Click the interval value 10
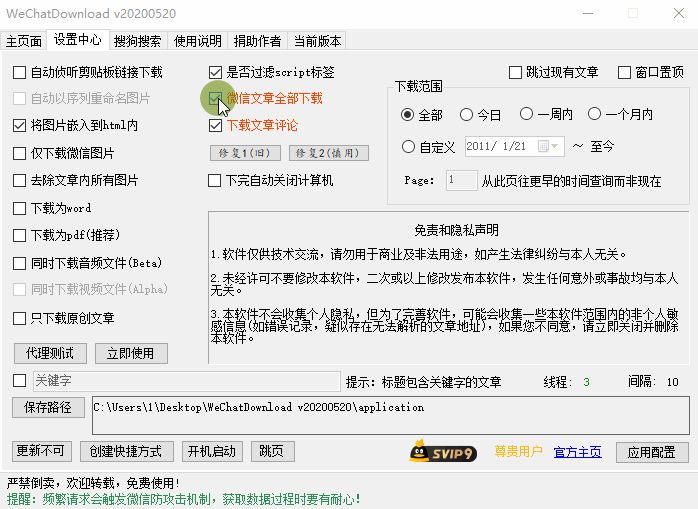The image size is (698, 509). (673, 382)
